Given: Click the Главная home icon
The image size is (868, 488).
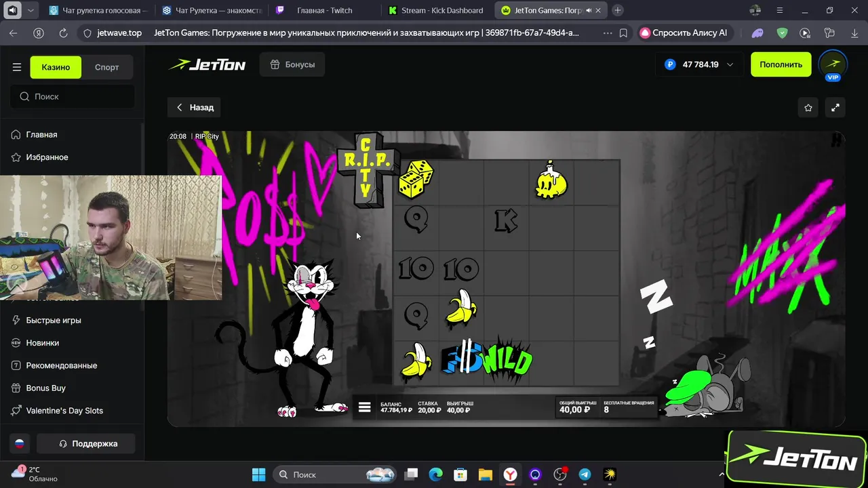Looking at the screenshot, I should coord(16,134).
